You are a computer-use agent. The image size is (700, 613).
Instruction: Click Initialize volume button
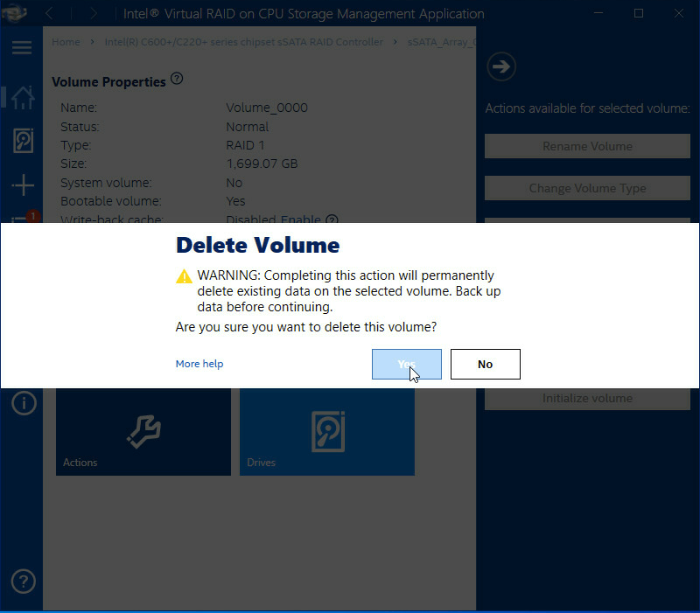[x=587, y=398]
